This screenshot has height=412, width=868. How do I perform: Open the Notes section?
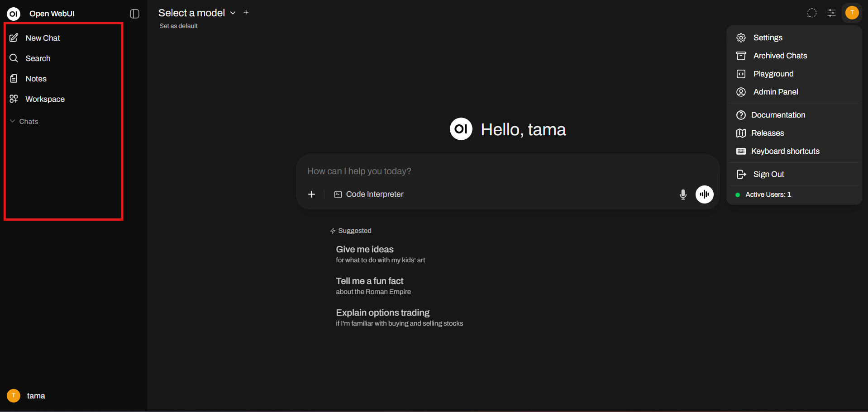(x=35, y=78)
